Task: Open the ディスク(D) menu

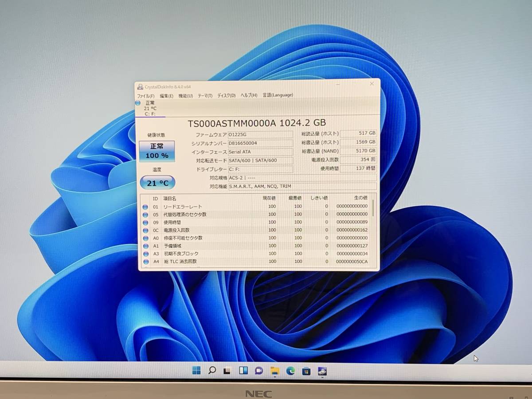Action: (x=226, y=95)
